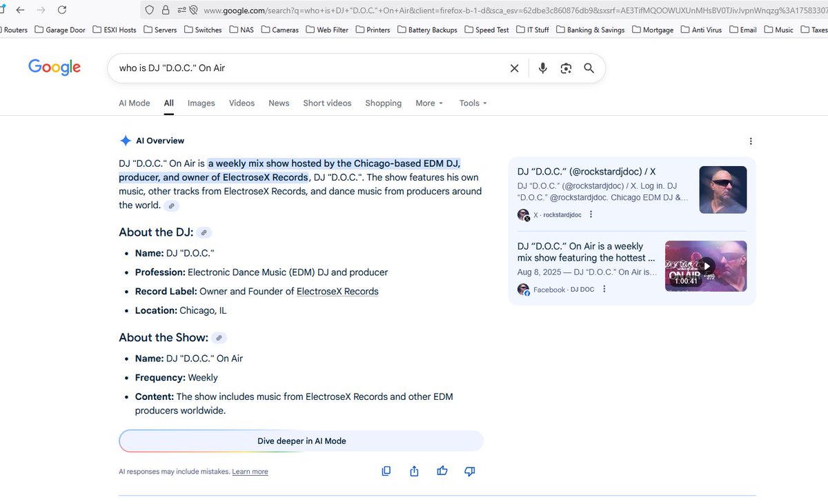
Task: Expand the Tools dropdown
Action: click(473, 103)
